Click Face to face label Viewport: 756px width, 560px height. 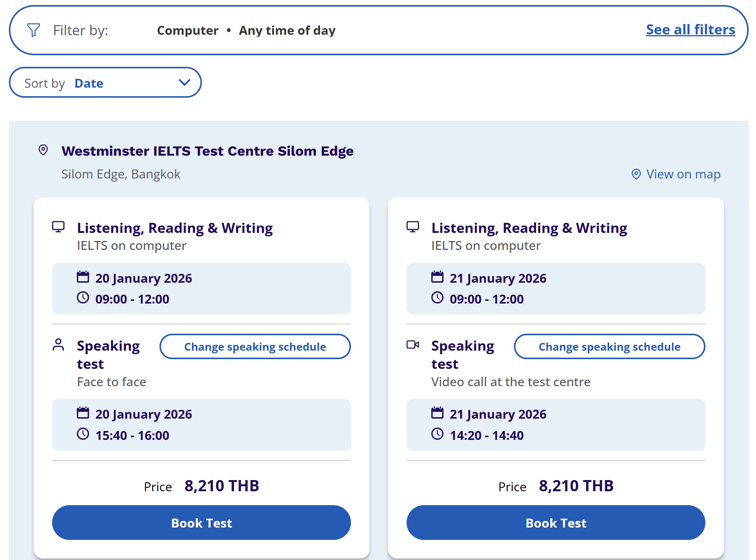click(112, 382)
